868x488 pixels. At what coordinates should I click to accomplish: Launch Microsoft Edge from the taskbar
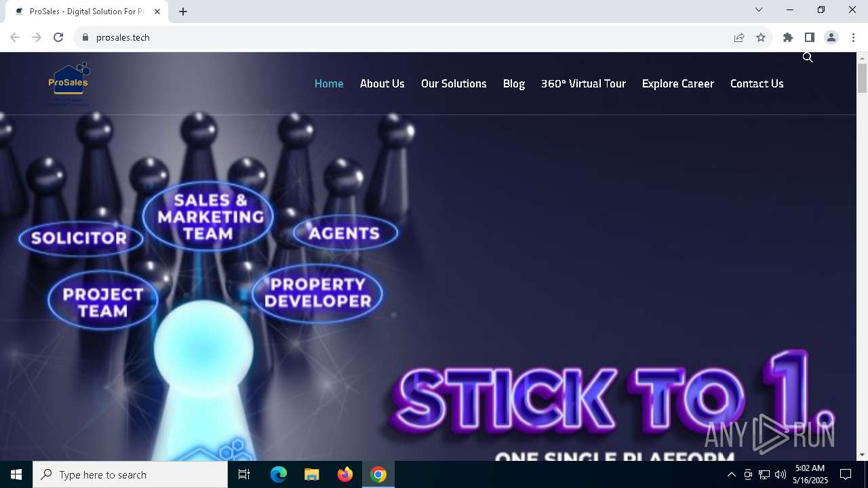click(x=279, y=474)
